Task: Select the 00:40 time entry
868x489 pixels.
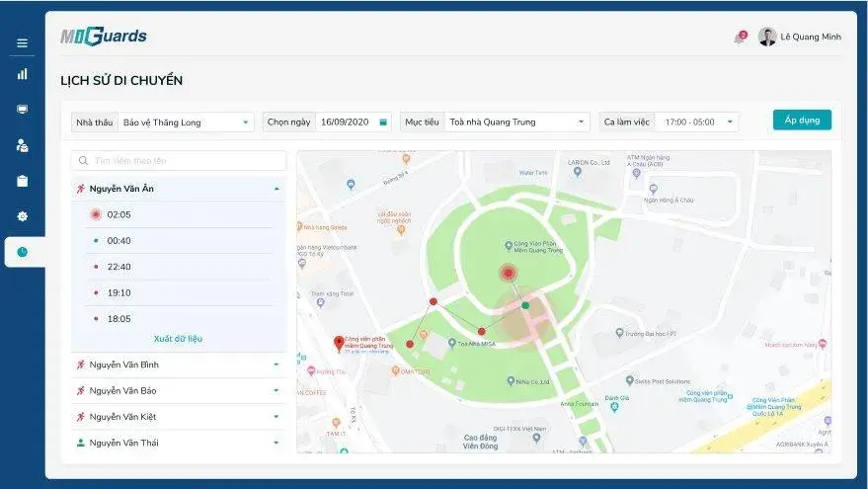Action: 179,241
